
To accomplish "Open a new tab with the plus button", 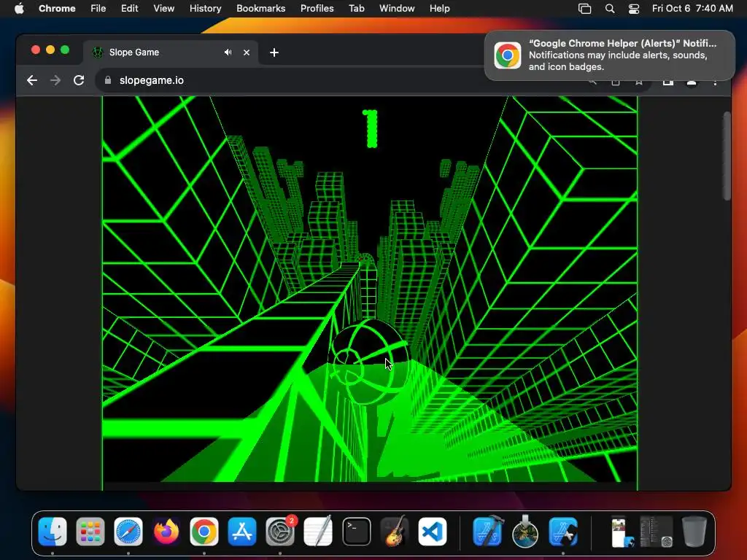I will pyautogui.click(x=274, y=52).
